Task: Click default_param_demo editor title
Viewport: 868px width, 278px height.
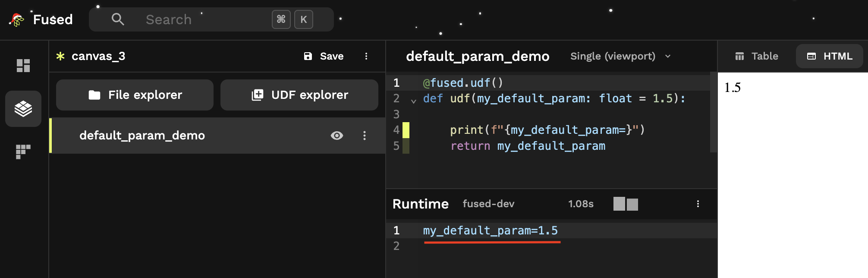Action: tap(478, 56)
